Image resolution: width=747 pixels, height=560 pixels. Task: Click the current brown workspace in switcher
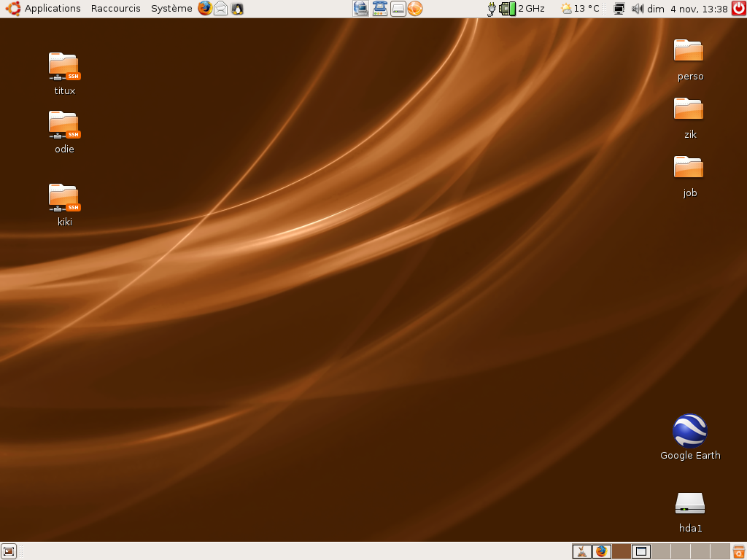pos(622,551)
